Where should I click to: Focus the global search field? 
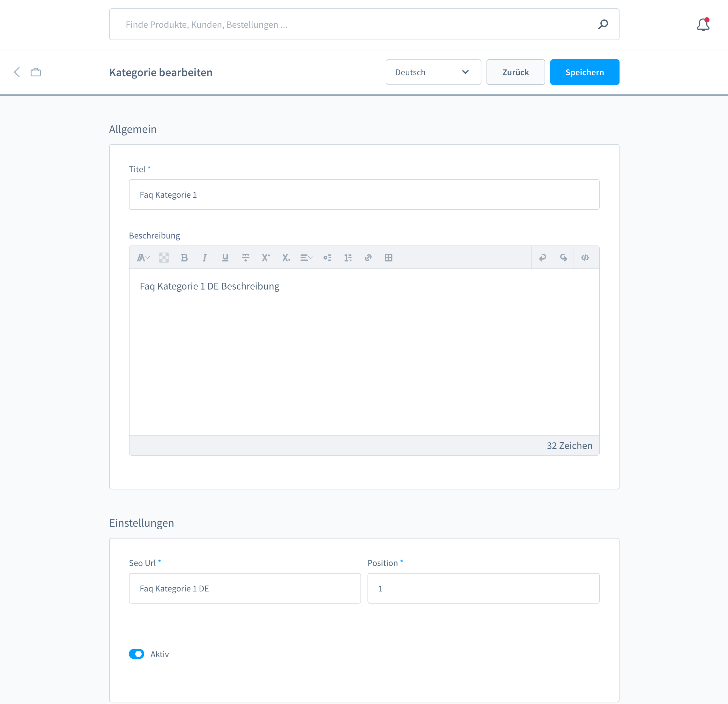[x=364, y=25]
